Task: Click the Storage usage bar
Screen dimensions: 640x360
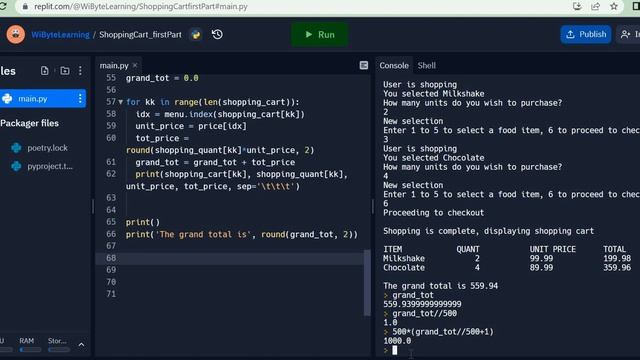Action: tap(59, 350)
